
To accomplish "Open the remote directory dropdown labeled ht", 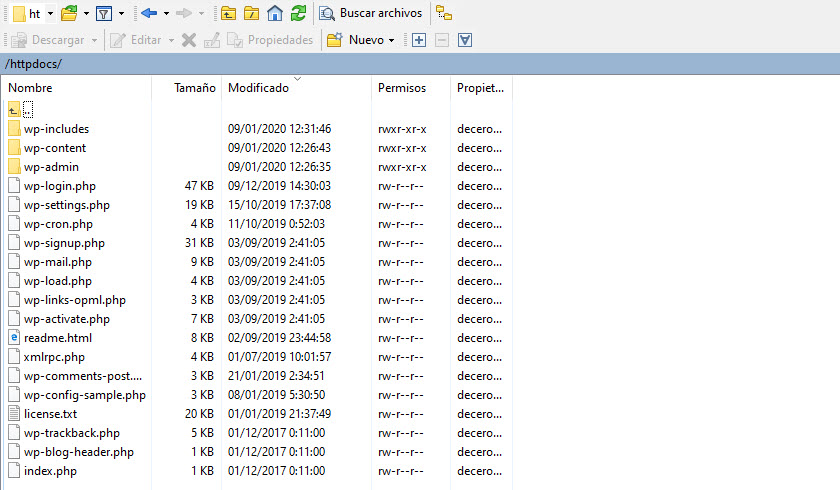I will [33, 13].
